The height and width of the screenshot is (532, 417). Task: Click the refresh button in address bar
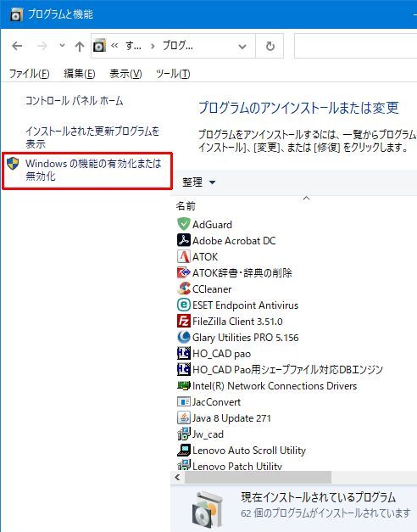[270, 46]
